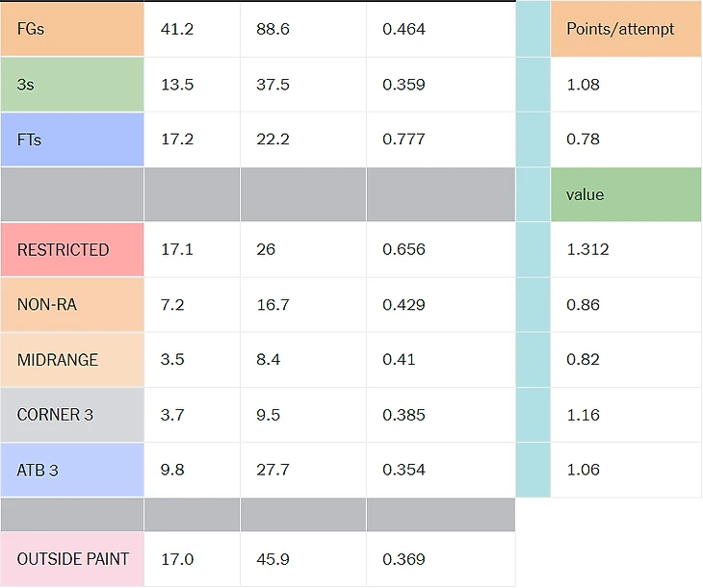
Task: Click the cell containing 16.7
Action: [x=302, y=305]
